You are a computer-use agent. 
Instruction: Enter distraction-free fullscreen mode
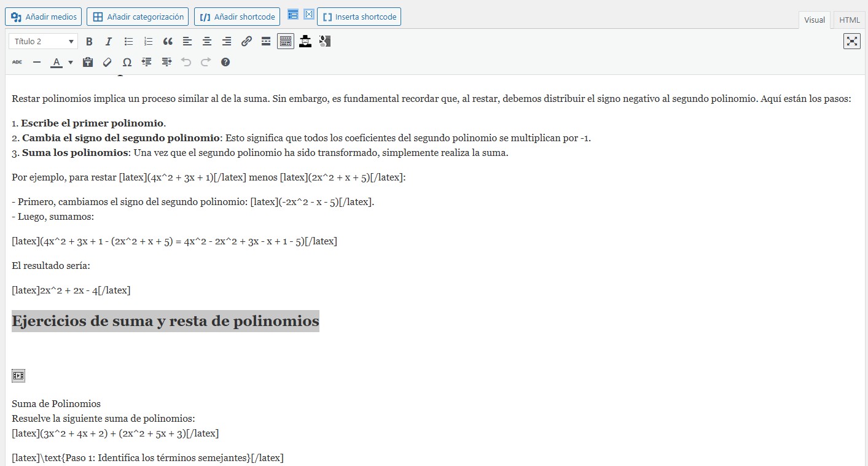point(852,41)
